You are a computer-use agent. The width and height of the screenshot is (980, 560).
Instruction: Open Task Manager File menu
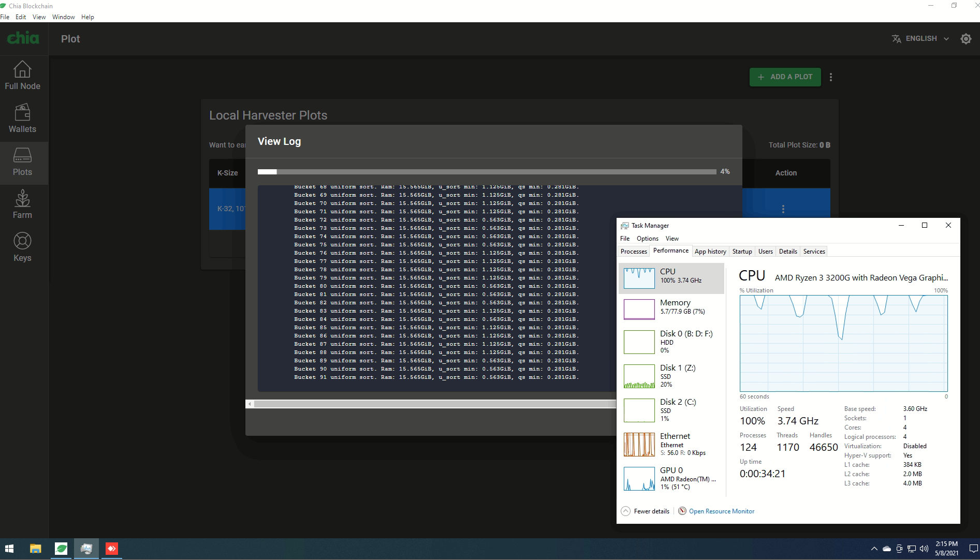point(625,239)
